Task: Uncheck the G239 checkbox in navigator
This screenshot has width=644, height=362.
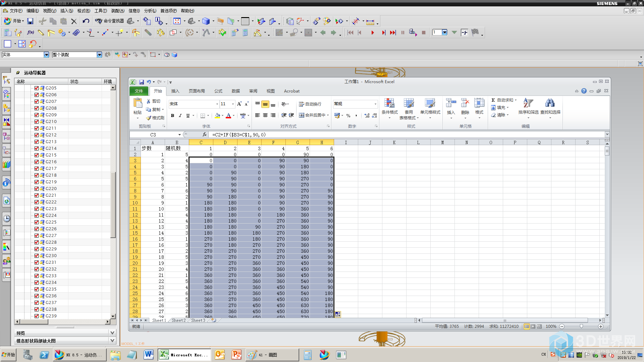Action: coord(37,316)
